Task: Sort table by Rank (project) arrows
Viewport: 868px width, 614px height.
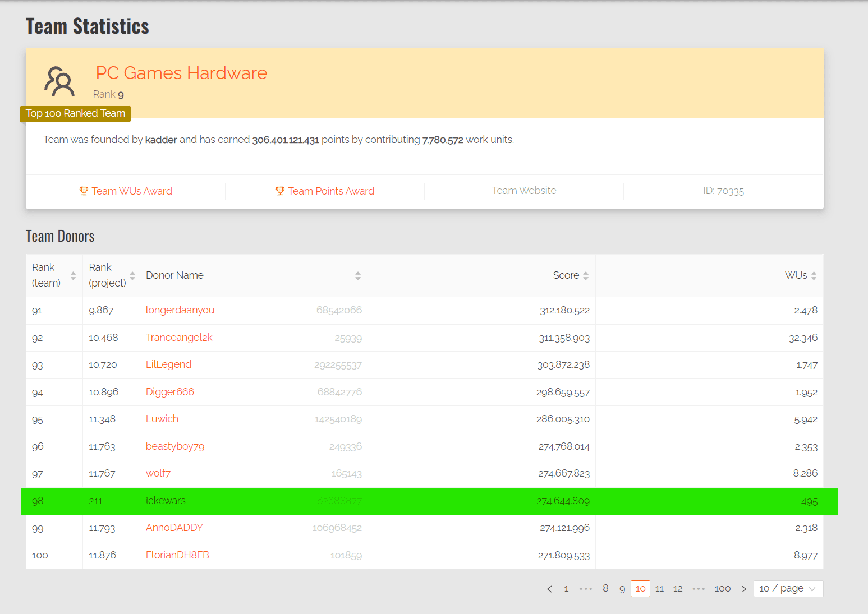Action: tap(132, 276)
